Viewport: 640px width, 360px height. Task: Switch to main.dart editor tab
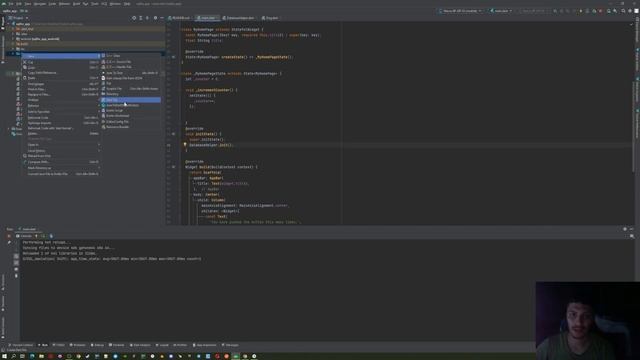[x=207, y=18]
